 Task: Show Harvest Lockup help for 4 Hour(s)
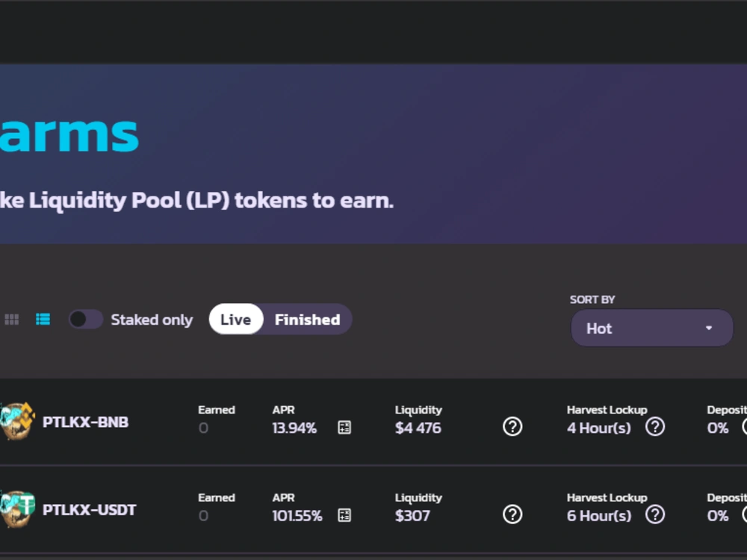tap(655, 426)
